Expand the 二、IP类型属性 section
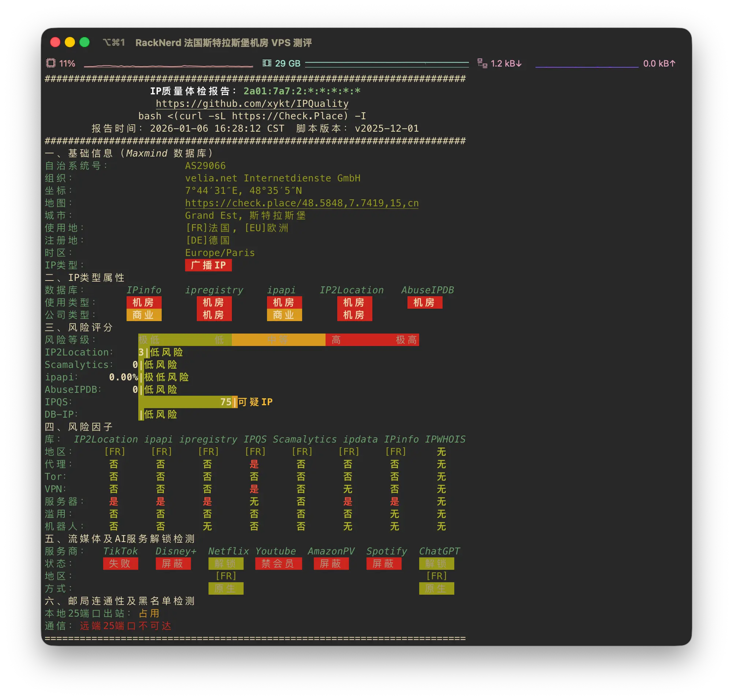Image resolution: width=733 pixels, height=700 pixels. pyautogui.click(x=85, y=278)
